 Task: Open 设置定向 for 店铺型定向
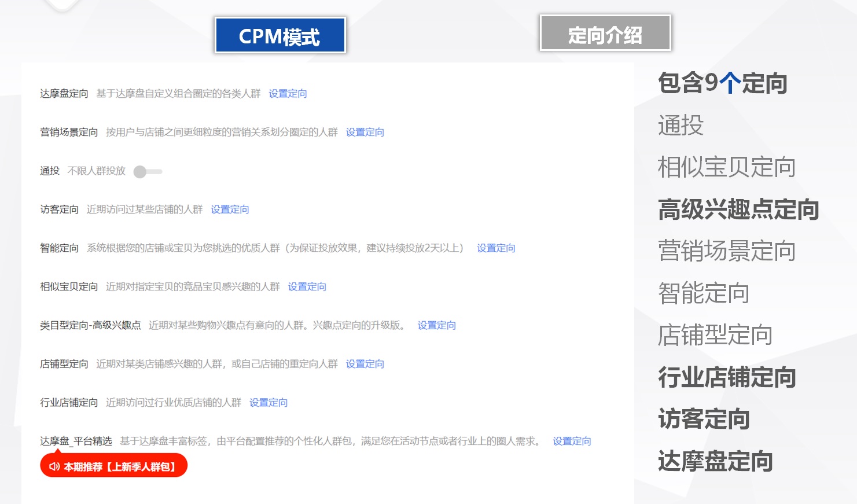[x=365, y=364]
